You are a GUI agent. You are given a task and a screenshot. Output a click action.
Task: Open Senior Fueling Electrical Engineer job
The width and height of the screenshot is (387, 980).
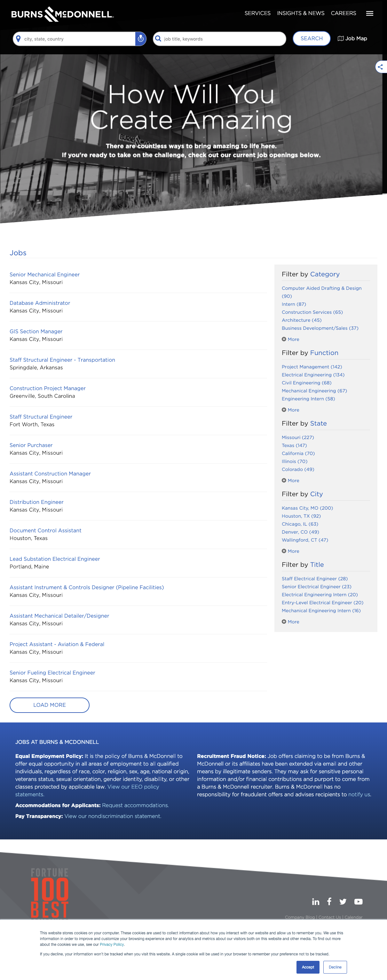(x=52, y=673)
